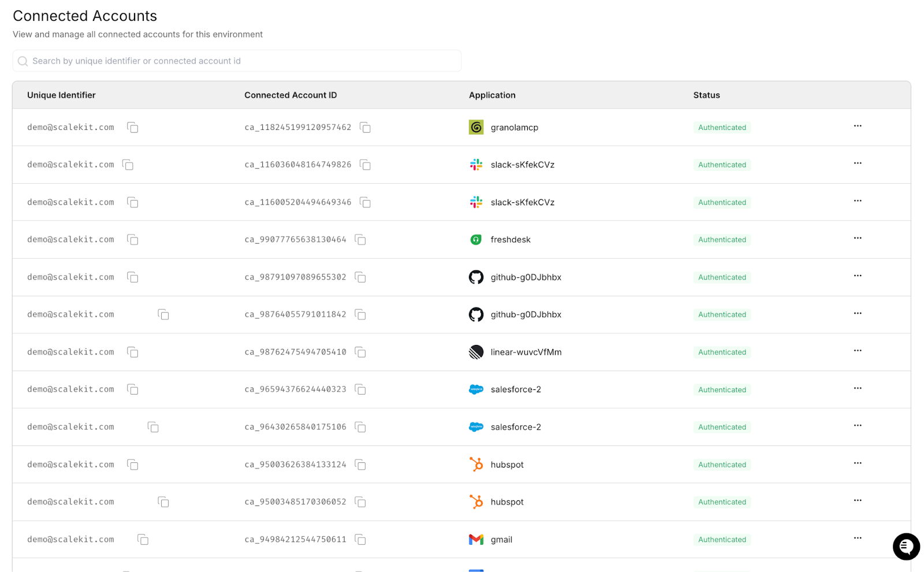
Task: Click Salesforce icon in ca_96594376624440323 row
Action: tap(476, 389)
